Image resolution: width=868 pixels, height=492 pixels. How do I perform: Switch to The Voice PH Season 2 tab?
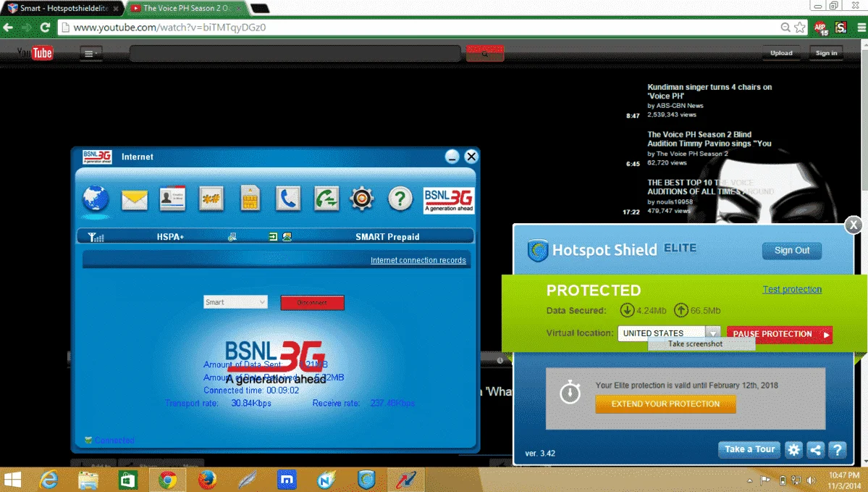[185, 8]
